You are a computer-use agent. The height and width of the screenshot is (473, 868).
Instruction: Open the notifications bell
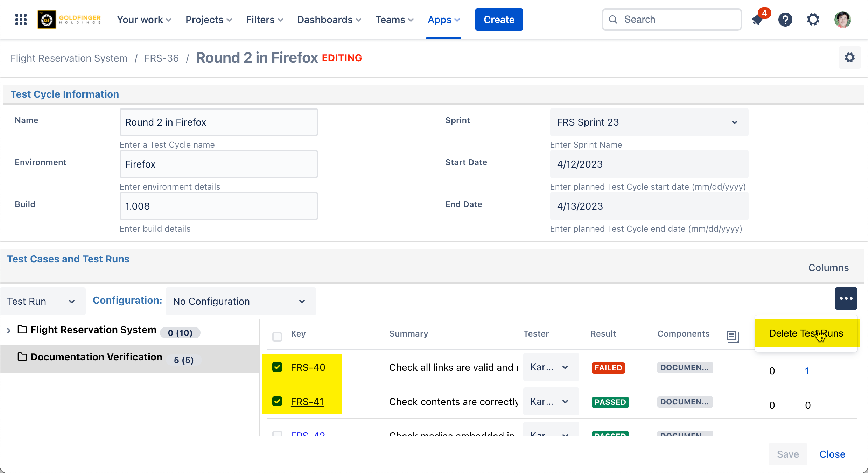tap(758, 20)
